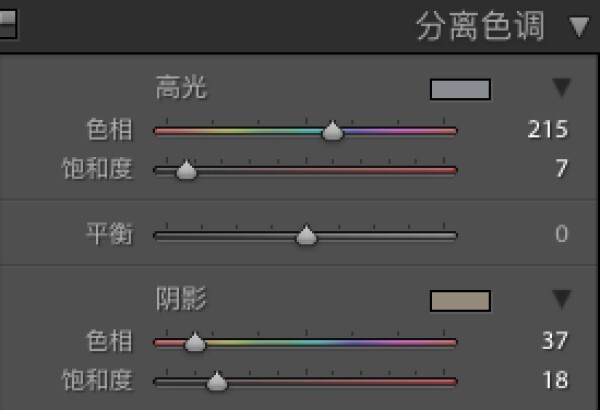This screenshot has height=410, width=600.
Task: Select the highlights hue value 215
Action: (x=548, y=129)
